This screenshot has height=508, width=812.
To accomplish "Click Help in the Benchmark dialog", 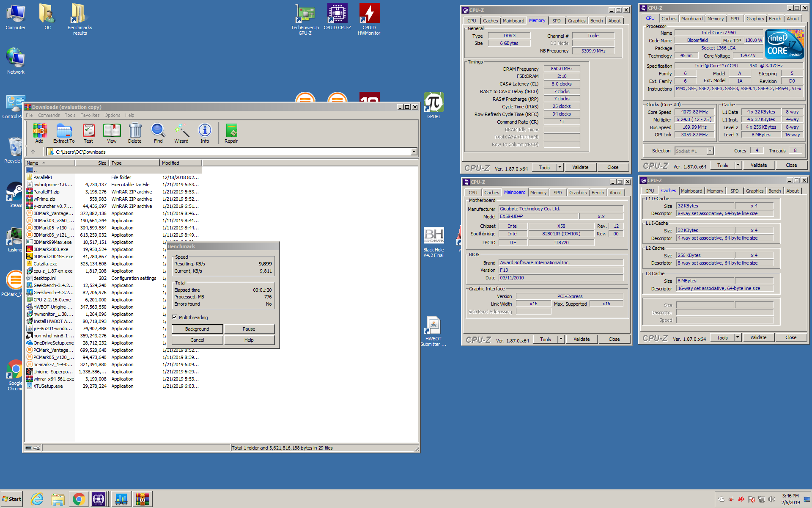I will click(249, 340).
